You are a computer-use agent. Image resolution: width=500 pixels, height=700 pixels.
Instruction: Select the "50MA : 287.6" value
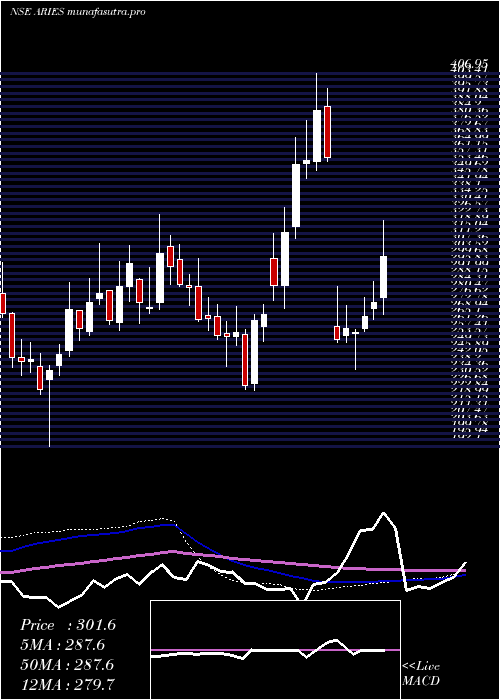67,665
